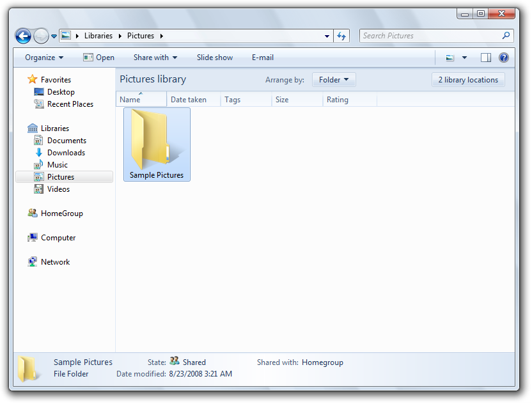Screen dimensions: 532x404
Task: Click the Videos filmstrip icon
Action: 38,189
